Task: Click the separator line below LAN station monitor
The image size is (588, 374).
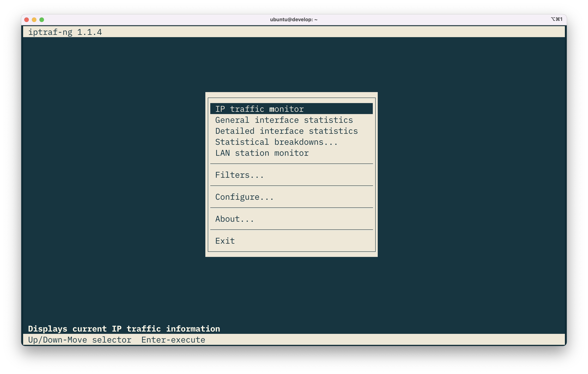Action: [291, 164]
